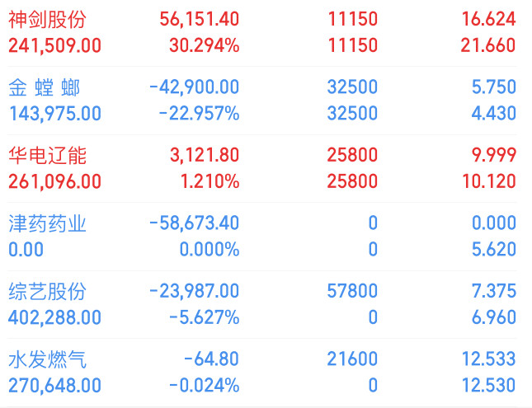Click the 16.624 cost price
Screen dimensions: 532x408
click(x=489, y=20)
